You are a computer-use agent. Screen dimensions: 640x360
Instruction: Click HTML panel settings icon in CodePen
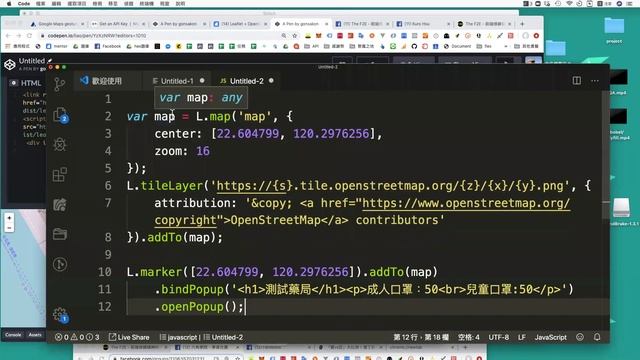pos(13,83)
